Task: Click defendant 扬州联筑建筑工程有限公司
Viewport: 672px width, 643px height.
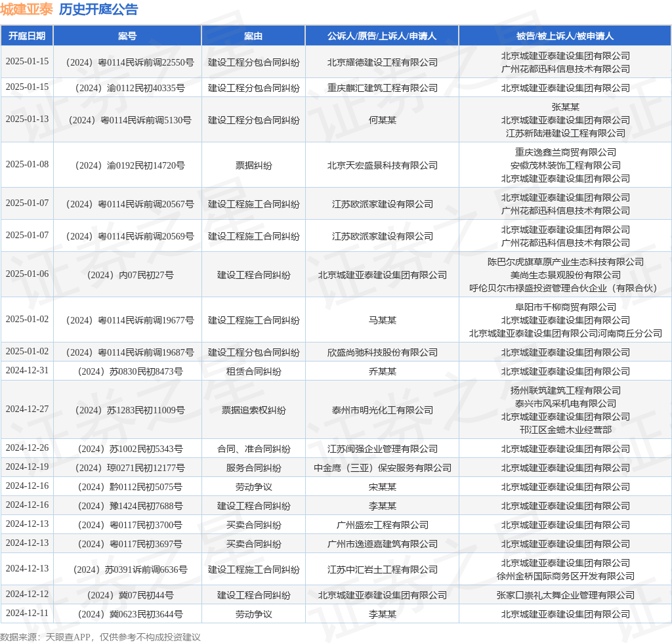Action: [x=565, y=390]
